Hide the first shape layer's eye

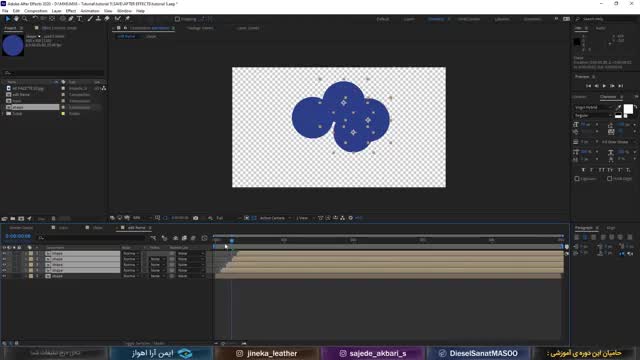pos(4,253)
